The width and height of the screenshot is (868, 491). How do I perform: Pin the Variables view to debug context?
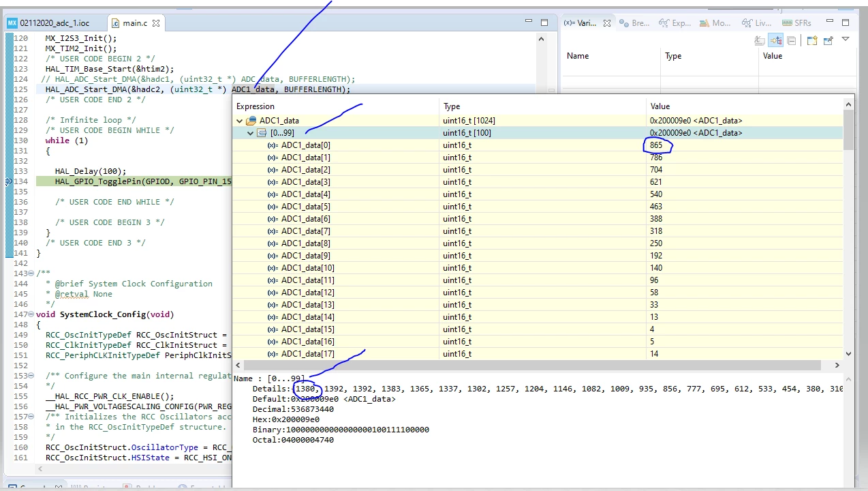[x=828, y=40]
